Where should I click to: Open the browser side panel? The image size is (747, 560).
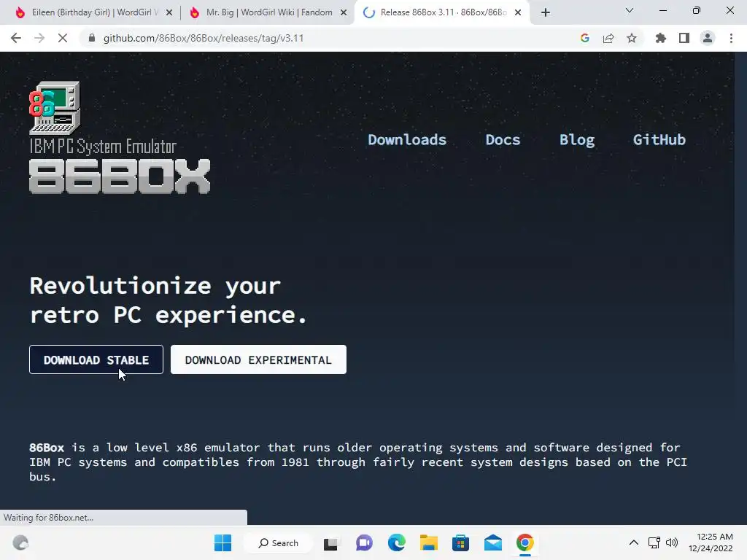coord(684,38)
